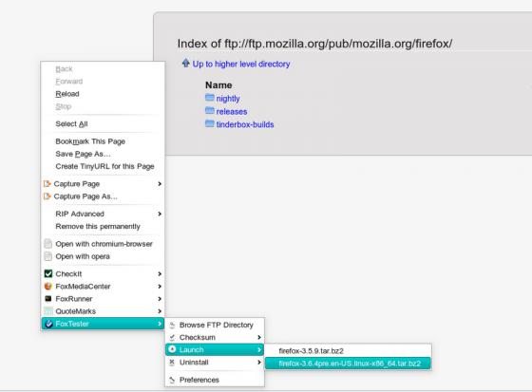This screenshot has width=532, height=392.
Task: Expand the Checksum submenu arrow
Action: [x=259, y=337]
